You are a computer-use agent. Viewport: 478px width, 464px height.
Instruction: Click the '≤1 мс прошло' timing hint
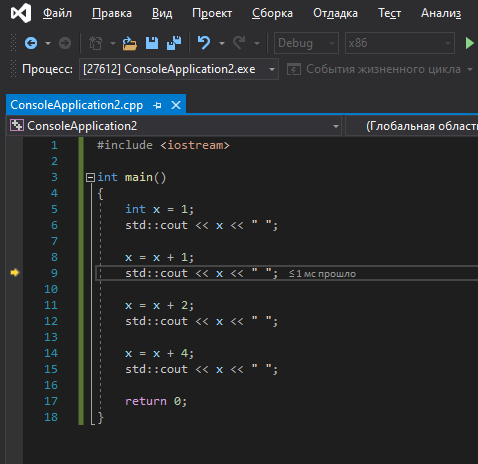(x=322, y=274)
